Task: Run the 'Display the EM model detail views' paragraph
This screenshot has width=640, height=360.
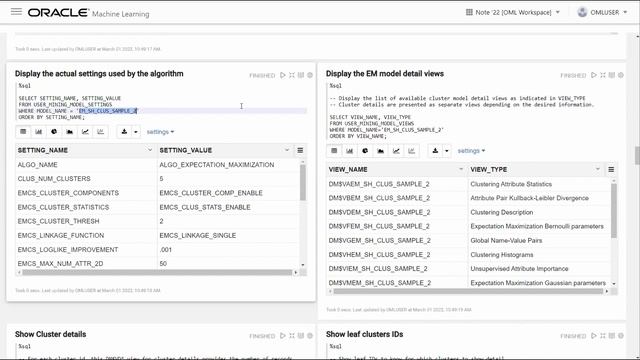Action: tap(593, 75)
